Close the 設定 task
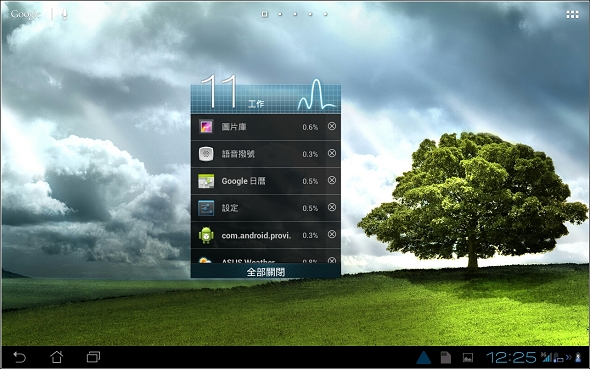This screenshot has width=590, height=369. pyautogui.click(x=331, y=207)
